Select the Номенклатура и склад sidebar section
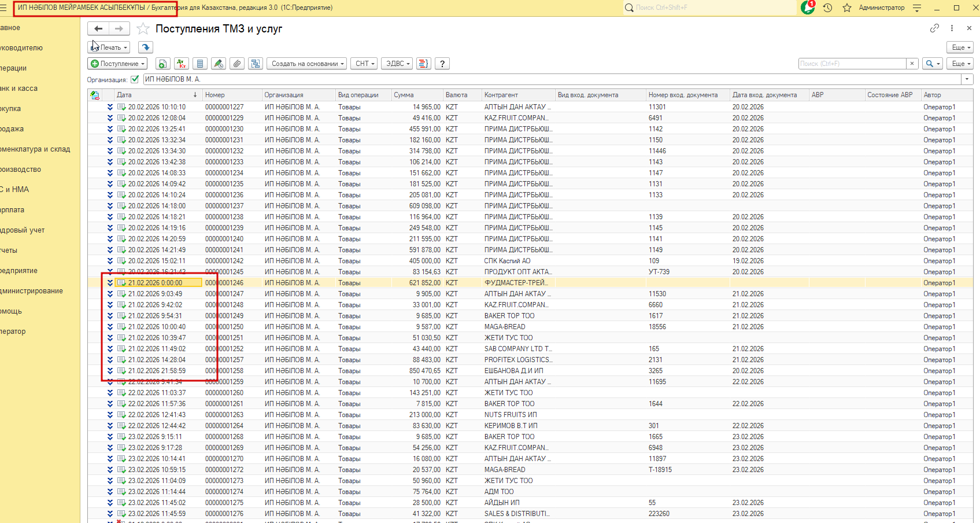The width and height of the screenshot is (980, 523). [35, 149]
